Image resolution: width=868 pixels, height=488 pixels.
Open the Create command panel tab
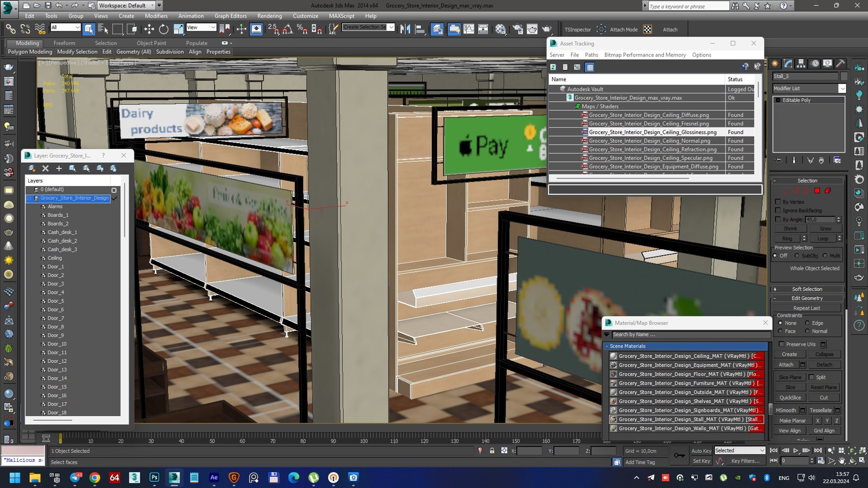(775, 64)
